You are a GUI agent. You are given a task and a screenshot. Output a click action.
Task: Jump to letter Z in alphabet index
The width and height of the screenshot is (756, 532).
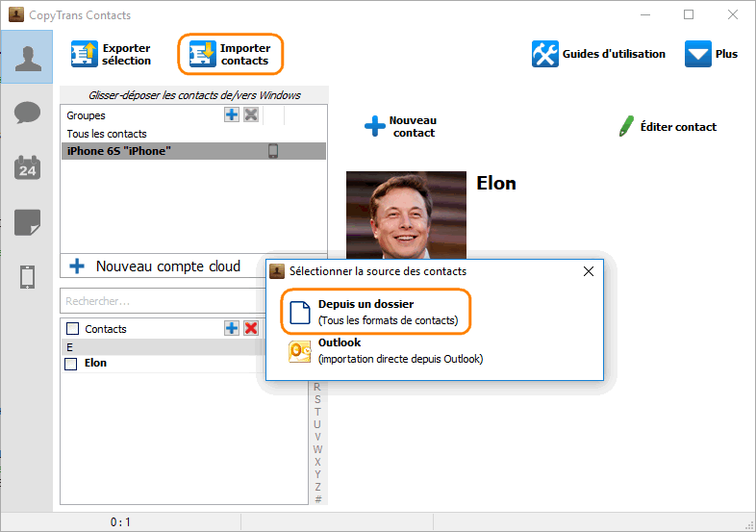pyautogui.click(x=317, y=487)
